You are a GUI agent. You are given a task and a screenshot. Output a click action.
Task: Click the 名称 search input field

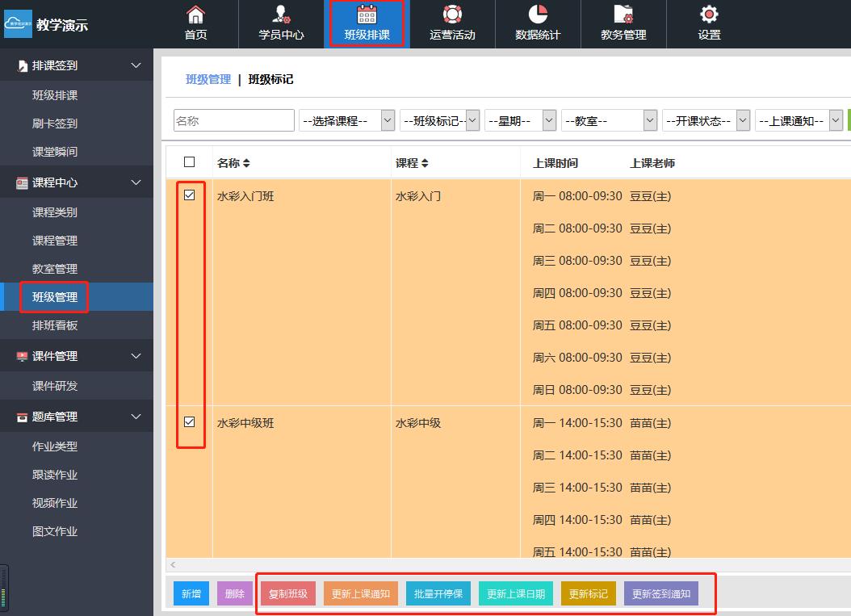click(x=234, y=120)
